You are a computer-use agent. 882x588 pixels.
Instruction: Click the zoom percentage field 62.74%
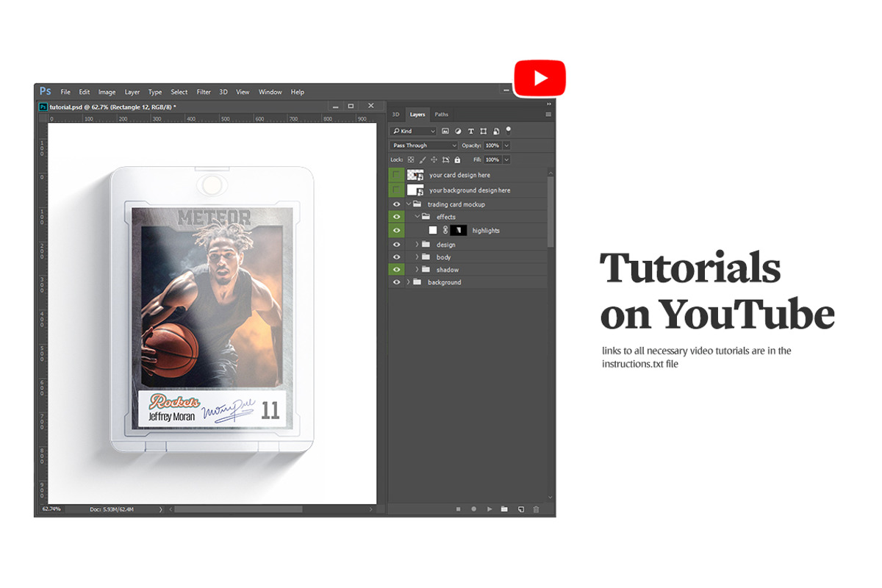(51, 509)
